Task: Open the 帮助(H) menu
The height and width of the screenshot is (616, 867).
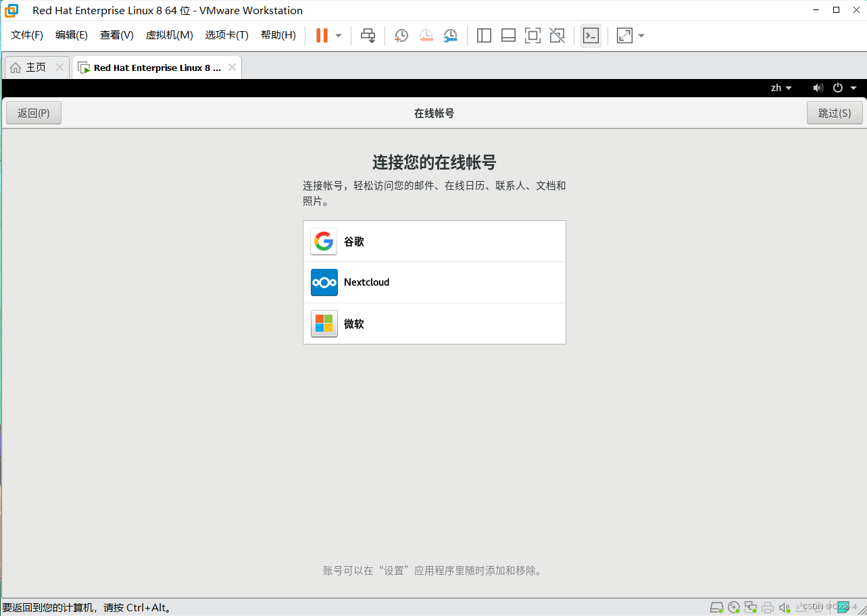Action: click(278, 35)
